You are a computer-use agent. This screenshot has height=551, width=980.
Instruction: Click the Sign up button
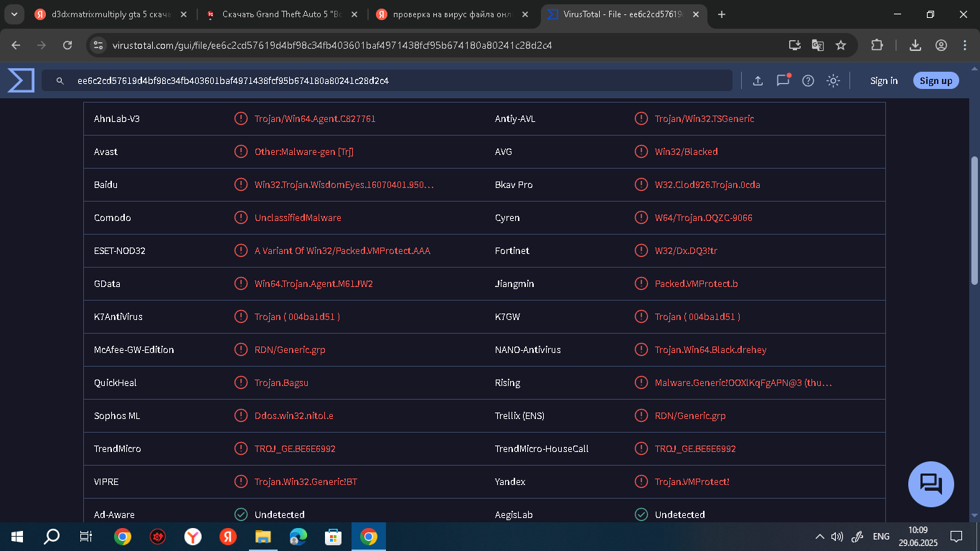coord(936,81)
